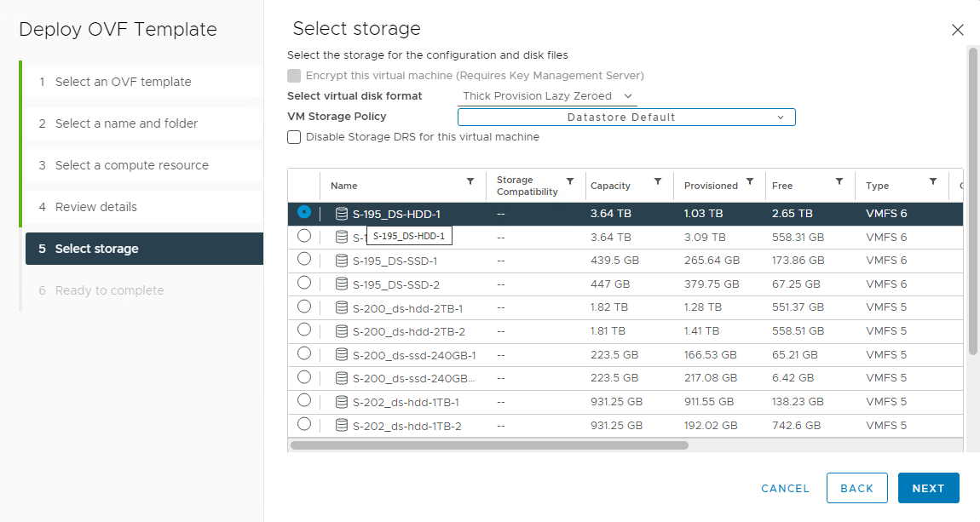
Task: Click the Storage Compatibility filter icon
Action: point(570,181)
